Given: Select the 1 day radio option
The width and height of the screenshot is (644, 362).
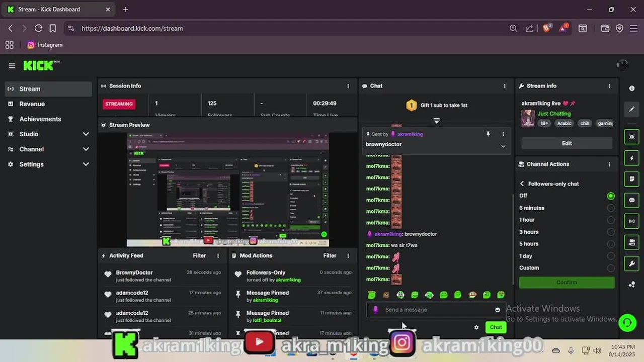Looking at the screenshot, I should [x=611, y=256].
